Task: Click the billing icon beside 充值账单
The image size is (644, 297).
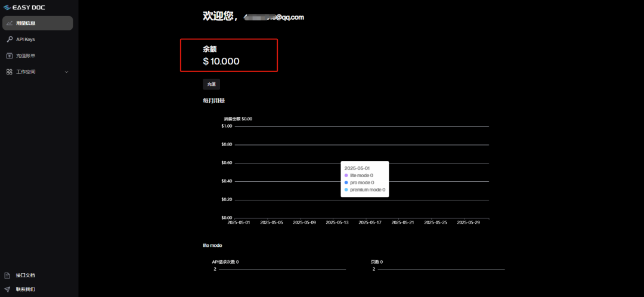Action: (10, 55)
